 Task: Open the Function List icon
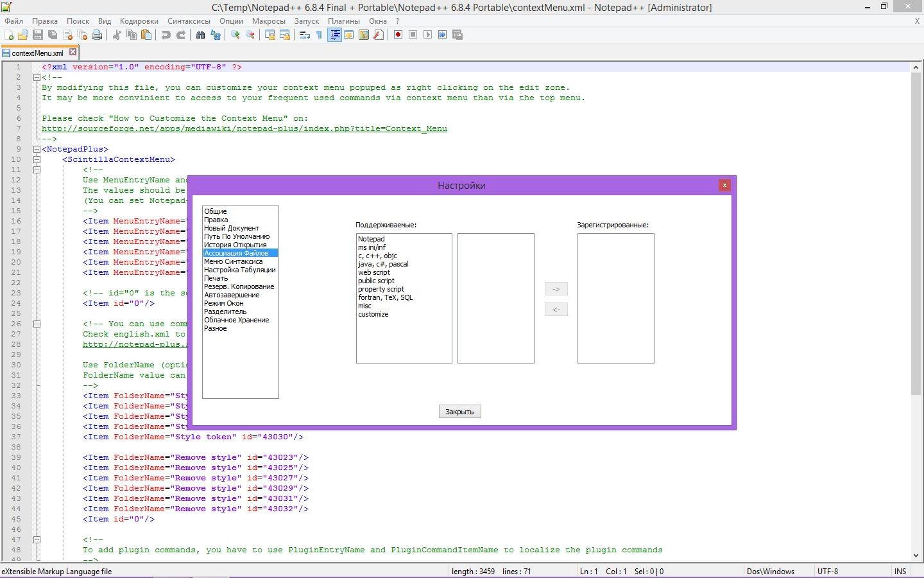(x=379, y=35)
